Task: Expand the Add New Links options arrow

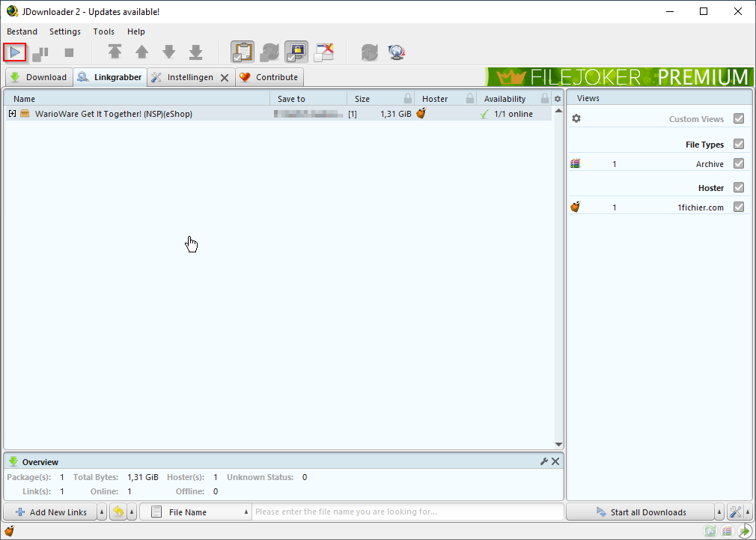Action: click(x=102, y=512)
